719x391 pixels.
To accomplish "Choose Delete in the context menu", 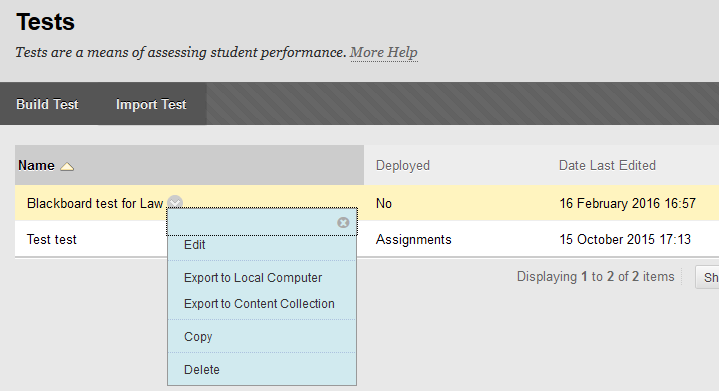I will point(202,370).
